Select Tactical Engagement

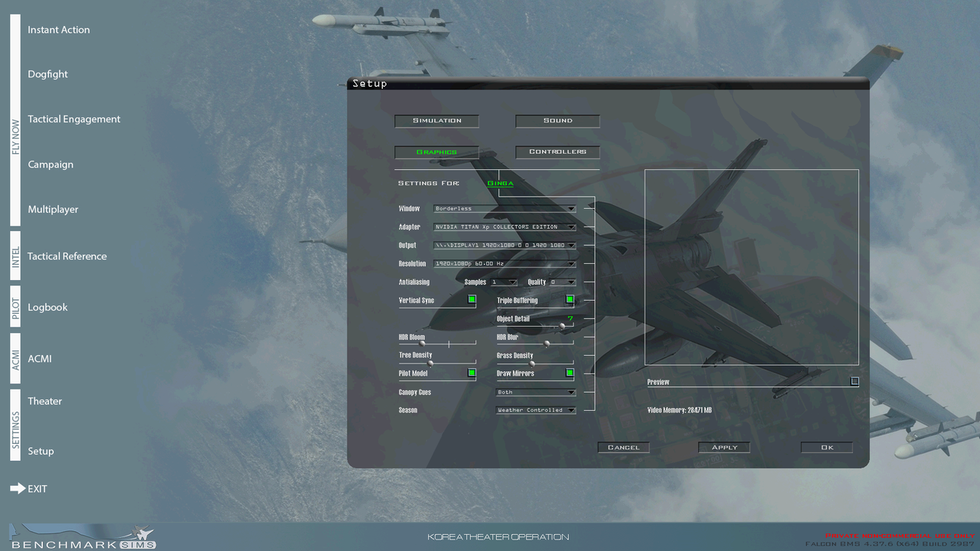(x=74, y=119)
